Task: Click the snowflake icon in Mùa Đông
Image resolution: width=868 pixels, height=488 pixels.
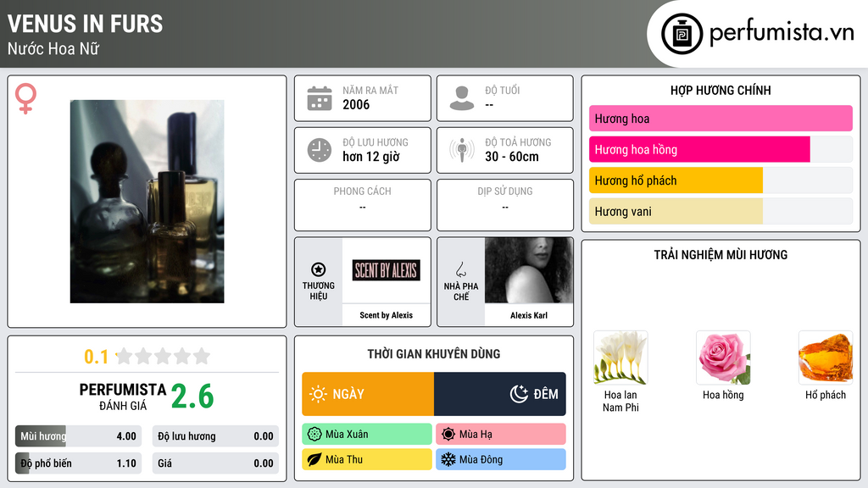Action: 448,459
